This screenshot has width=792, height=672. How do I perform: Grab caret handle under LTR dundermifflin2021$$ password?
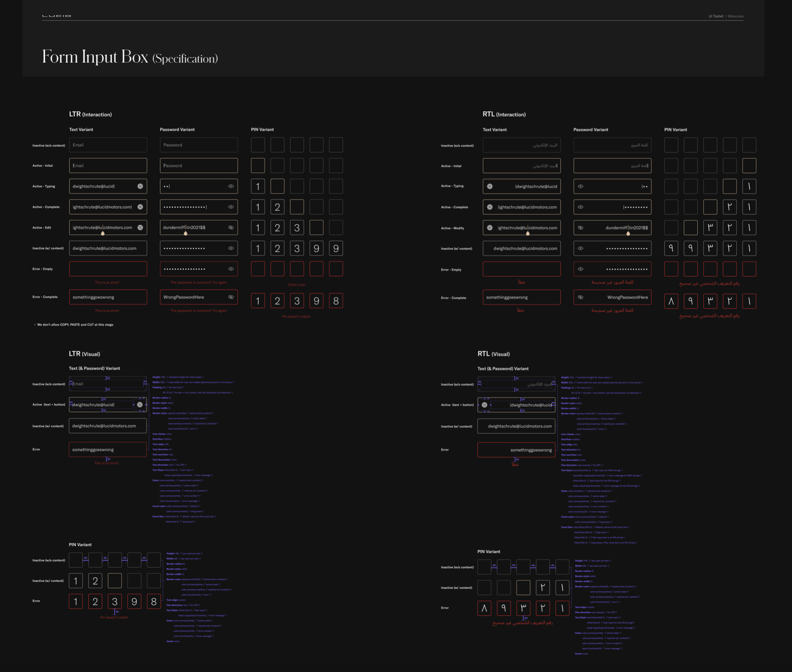(186, 233)
